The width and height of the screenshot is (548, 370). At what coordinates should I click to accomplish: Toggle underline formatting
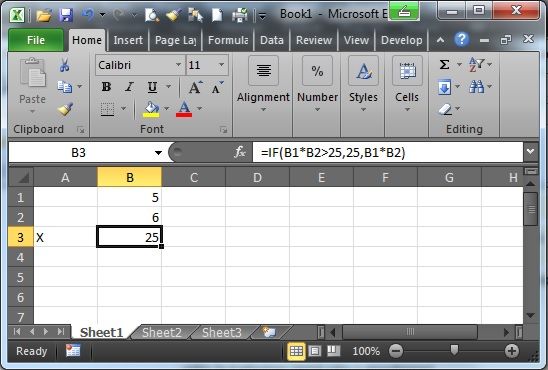152,87
